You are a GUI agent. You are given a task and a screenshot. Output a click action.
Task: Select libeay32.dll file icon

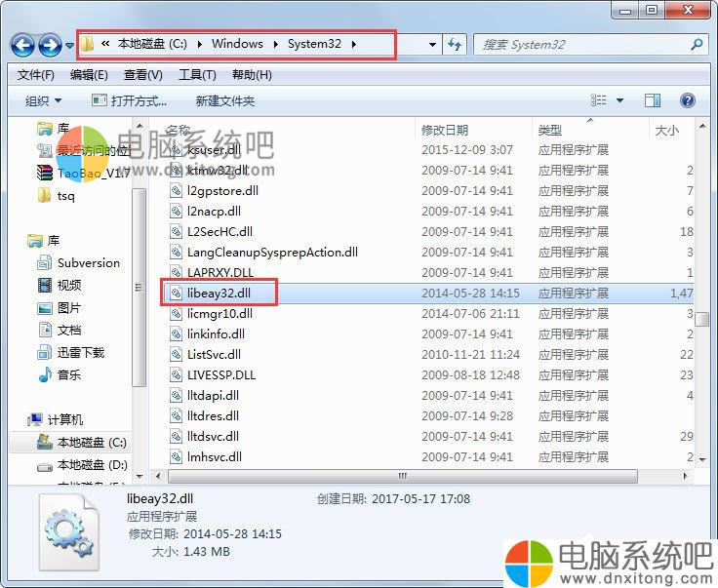(x=176, y=293)
